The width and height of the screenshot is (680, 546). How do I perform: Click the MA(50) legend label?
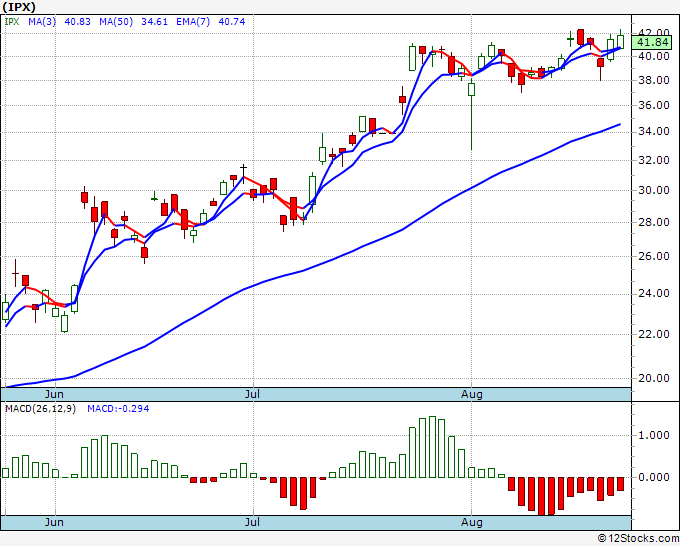116,22
